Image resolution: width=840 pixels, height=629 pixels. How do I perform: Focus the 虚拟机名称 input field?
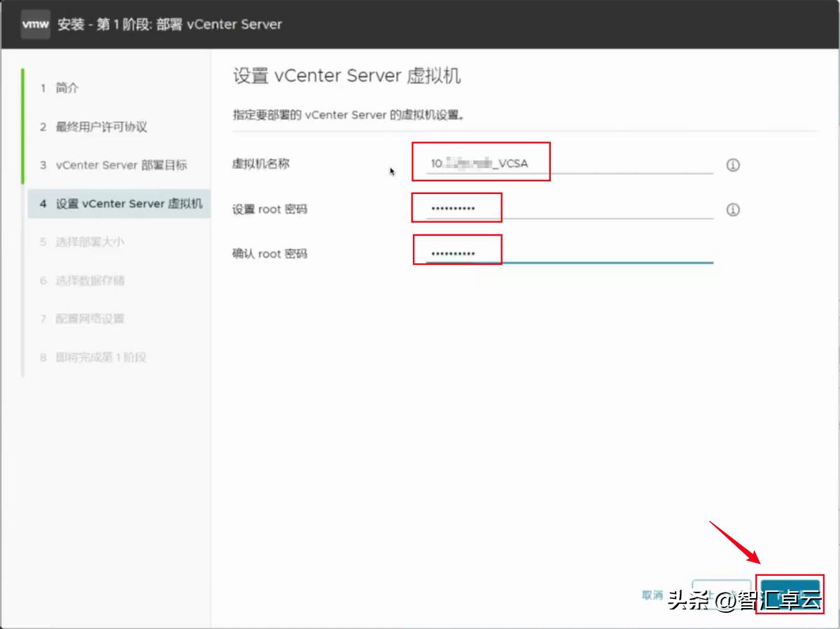click(x=569, y=164)
